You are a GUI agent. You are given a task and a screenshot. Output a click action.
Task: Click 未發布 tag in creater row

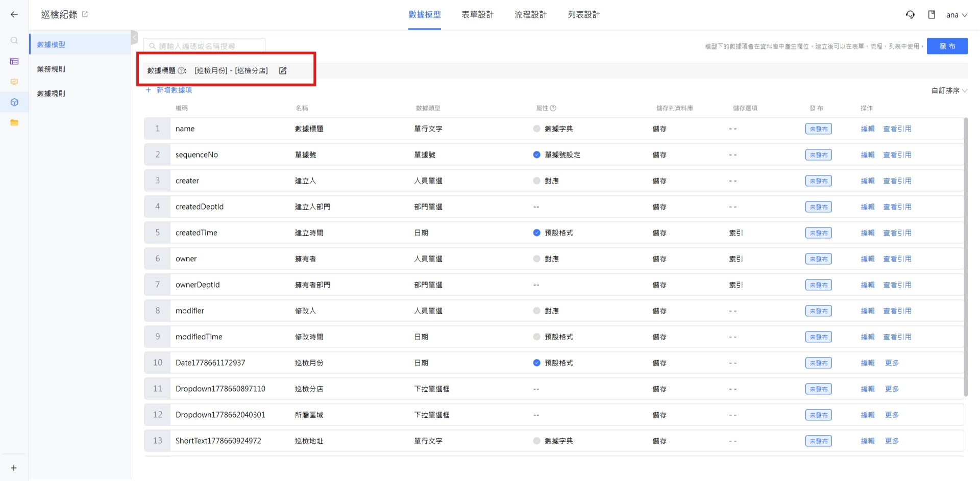point(819,181)
